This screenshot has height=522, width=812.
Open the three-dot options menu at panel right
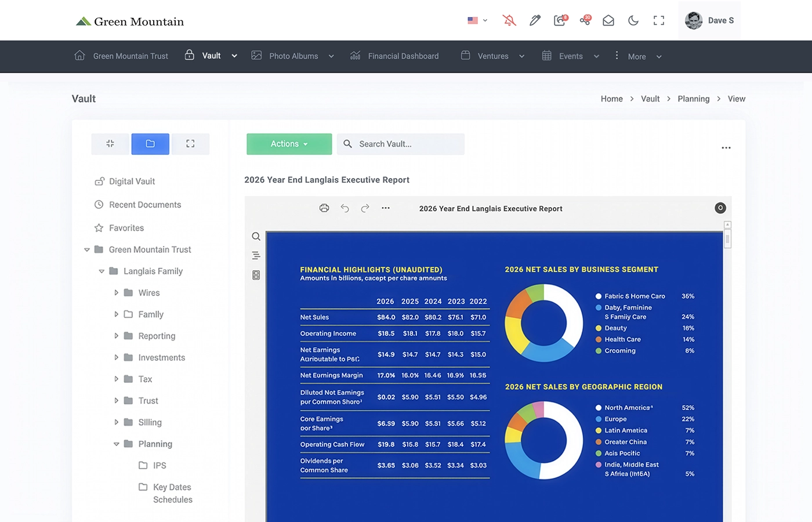point(726,148)
